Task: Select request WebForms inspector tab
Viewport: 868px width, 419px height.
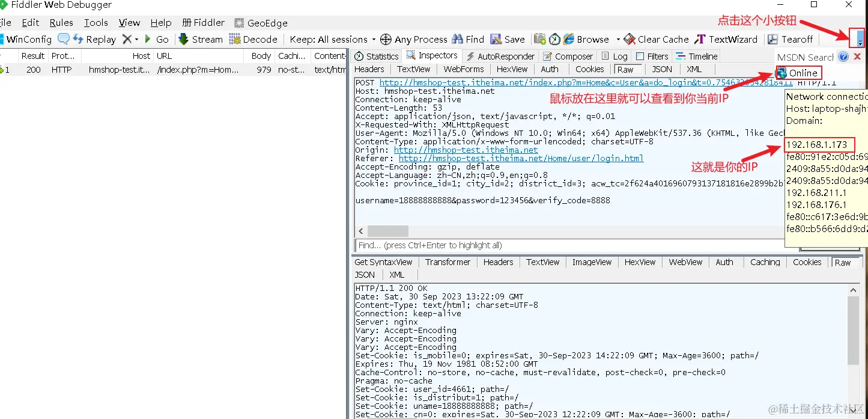Action: [x=464, y=69]
